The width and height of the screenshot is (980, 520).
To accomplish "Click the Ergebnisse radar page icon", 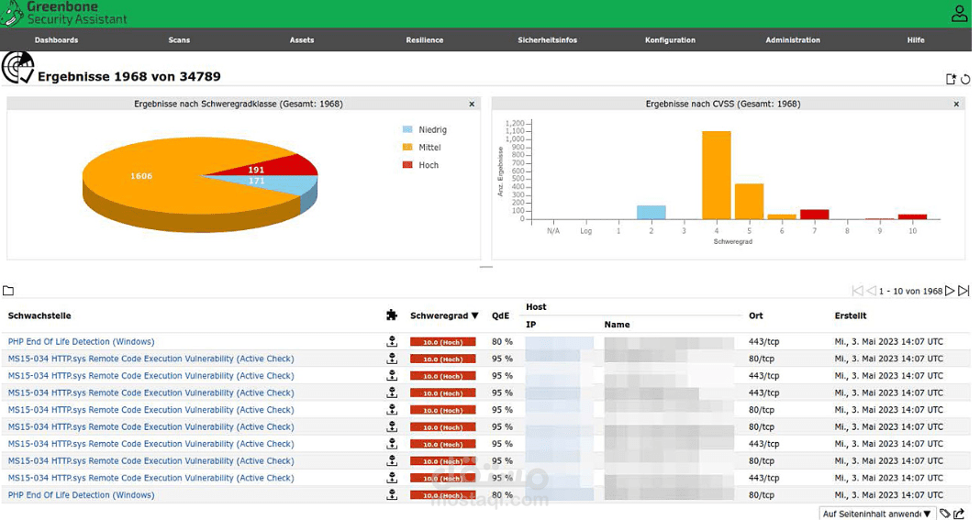I will (x=17, y=68).
